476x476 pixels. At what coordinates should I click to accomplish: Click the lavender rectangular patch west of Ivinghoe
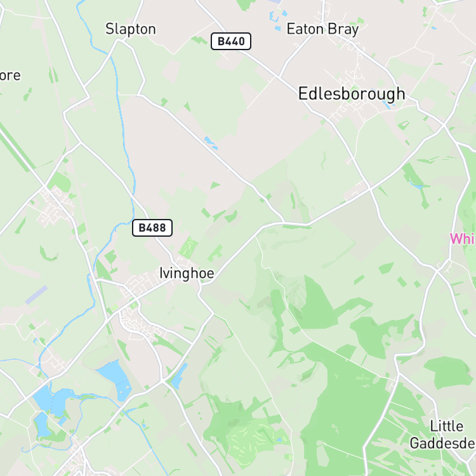point(36,294)
